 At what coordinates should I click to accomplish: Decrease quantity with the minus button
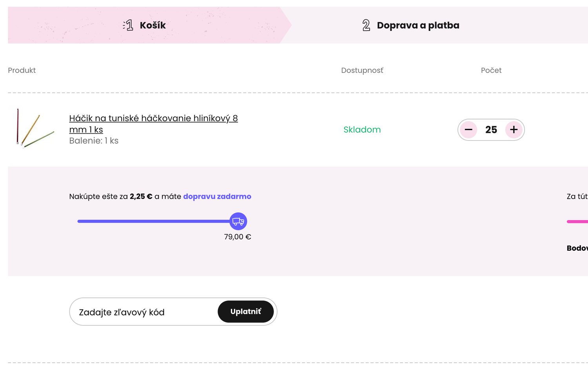468,130
